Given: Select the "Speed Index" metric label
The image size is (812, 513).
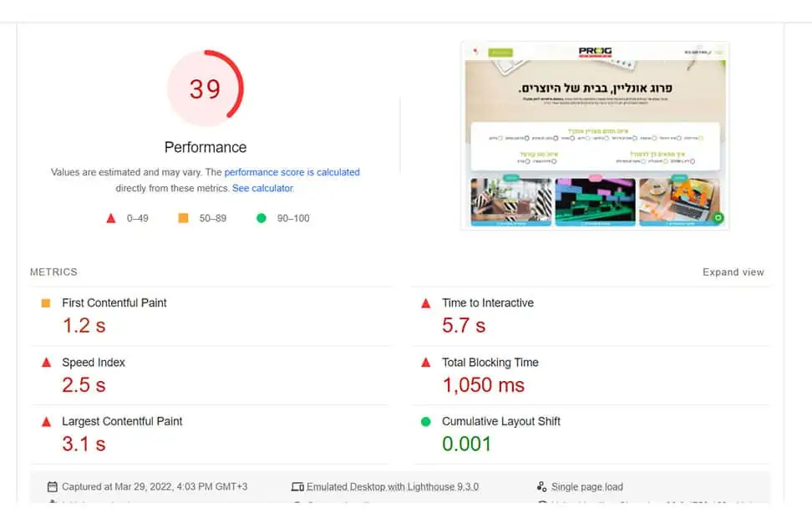Looking at the screenshot, I should (x=94, y=363).
